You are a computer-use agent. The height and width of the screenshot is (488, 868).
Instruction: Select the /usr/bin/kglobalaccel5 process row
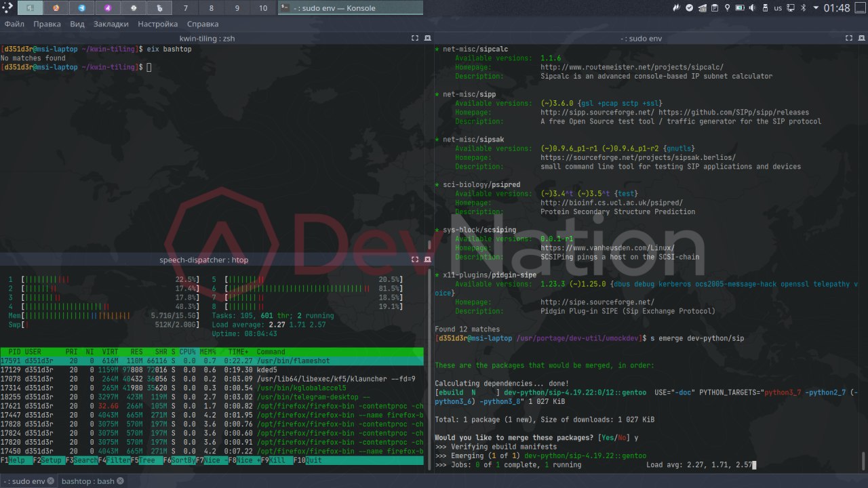(x=212, y=388)
